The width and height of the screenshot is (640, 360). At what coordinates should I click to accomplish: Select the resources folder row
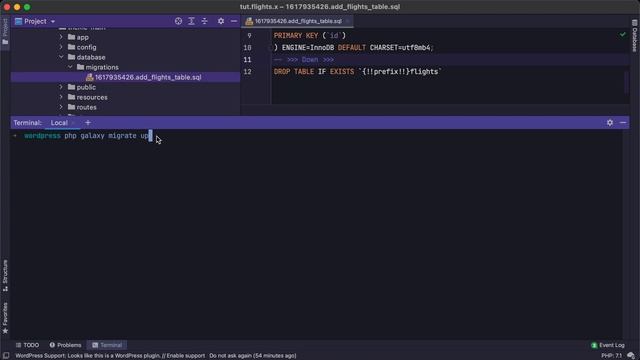click(x=126, y=97)
